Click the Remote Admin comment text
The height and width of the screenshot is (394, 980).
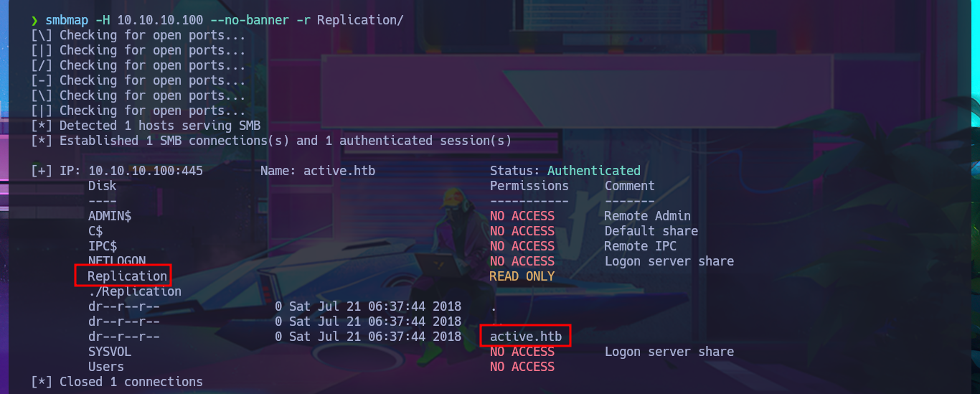tap(648, 216)
